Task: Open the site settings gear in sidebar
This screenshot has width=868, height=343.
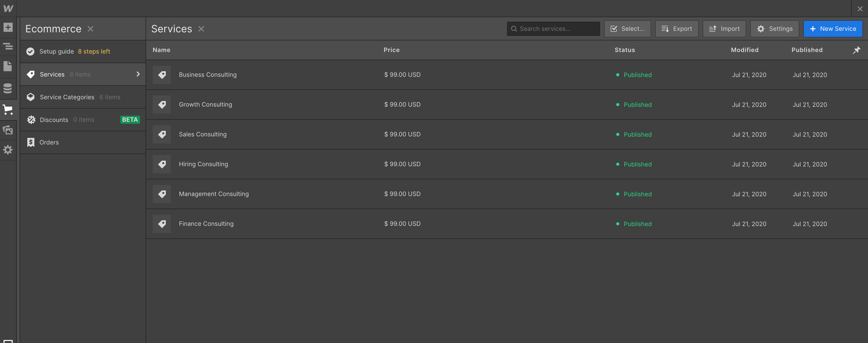Action: 8,150
